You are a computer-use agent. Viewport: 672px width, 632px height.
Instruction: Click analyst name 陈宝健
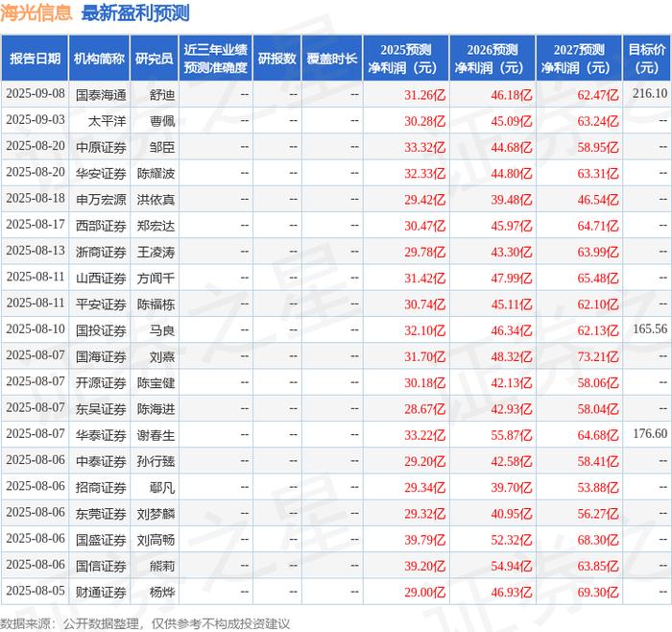pyautogui.click(x=156, y=382)
